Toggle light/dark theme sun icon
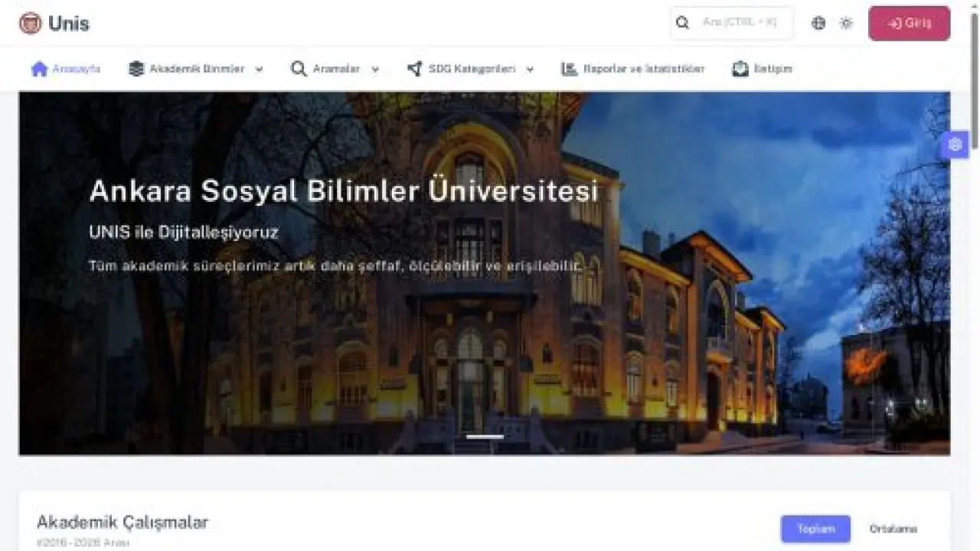 pos(846,23)
